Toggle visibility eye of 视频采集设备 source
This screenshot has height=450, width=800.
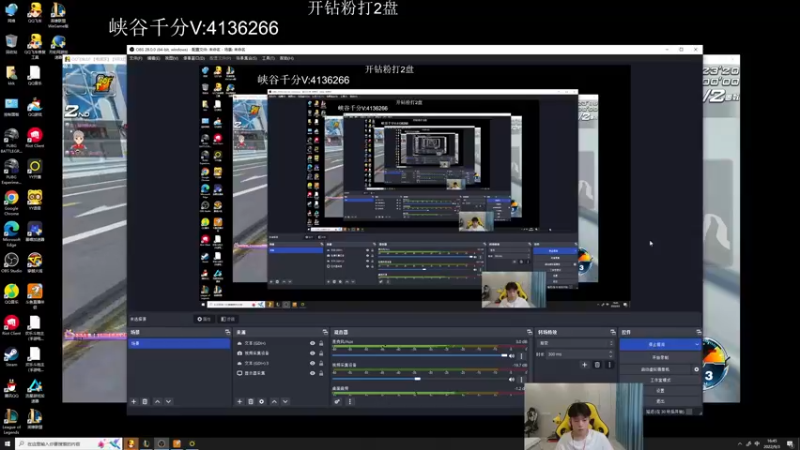point(312,353)
